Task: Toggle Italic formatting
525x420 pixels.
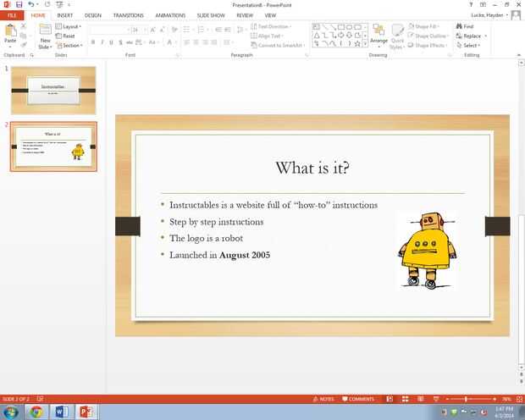Action: pyautogui.click(x=102, y=42)
